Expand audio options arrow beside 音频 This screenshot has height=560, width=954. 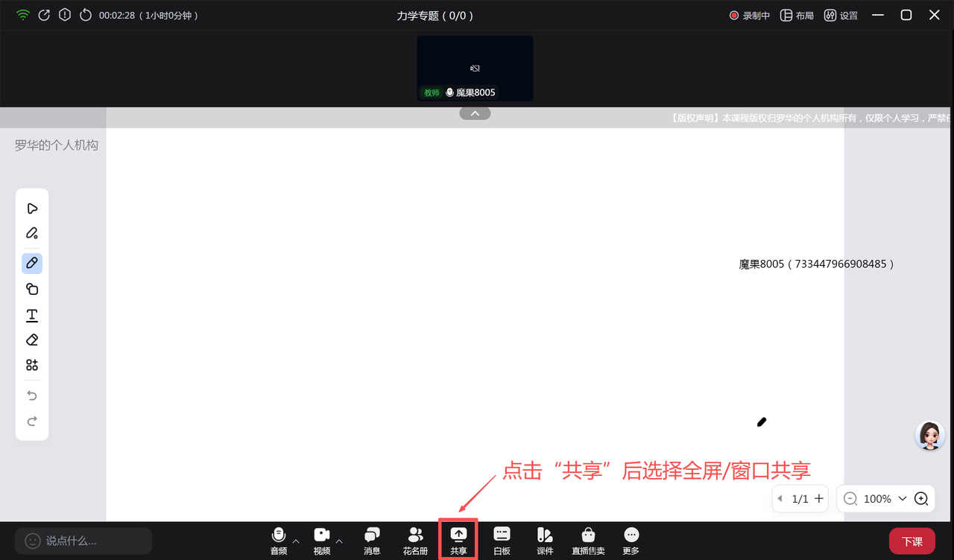pyautogui.click(x=296, y=541)
